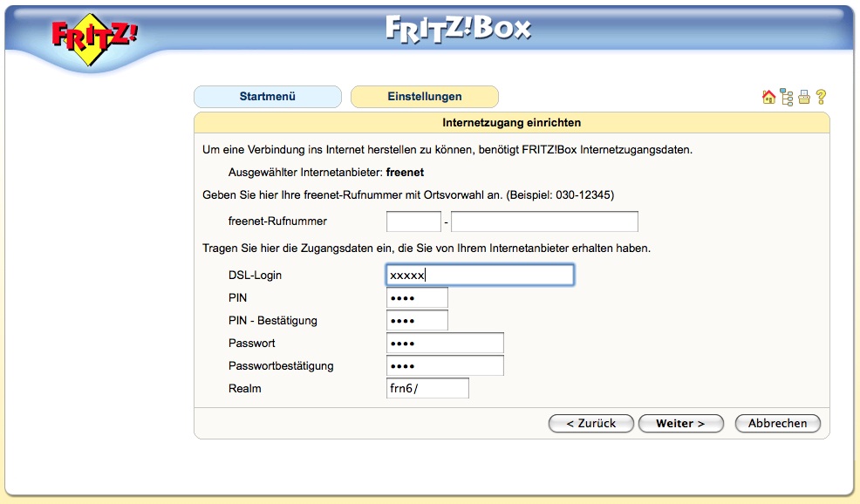Click the Passwortbestätigung input field
This screenshot has width=860, height=504.
click(x=445, y=366)
